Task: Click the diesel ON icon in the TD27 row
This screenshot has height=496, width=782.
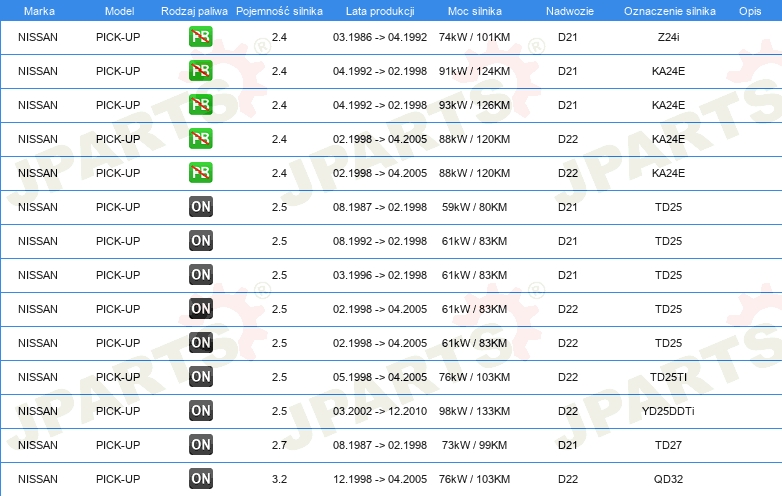Action: [200, 445]
